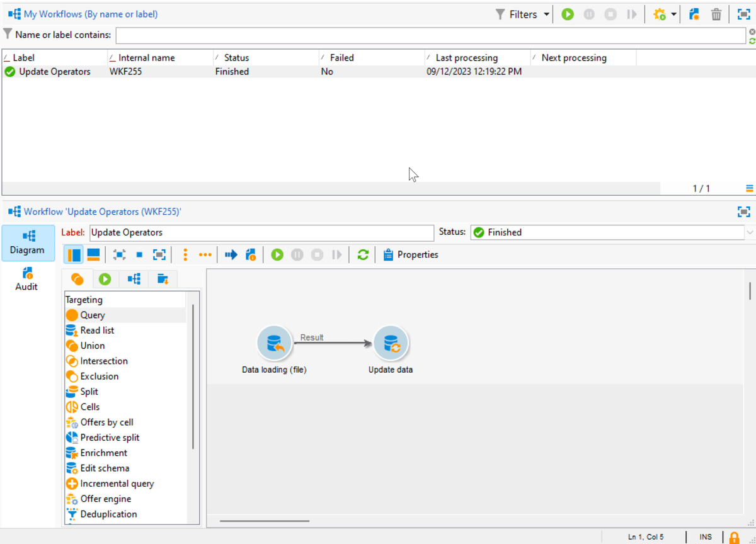The height and width of the screenshot is (544, 756).
Task: Sort by the Internal name column
Action: point(161,57)
